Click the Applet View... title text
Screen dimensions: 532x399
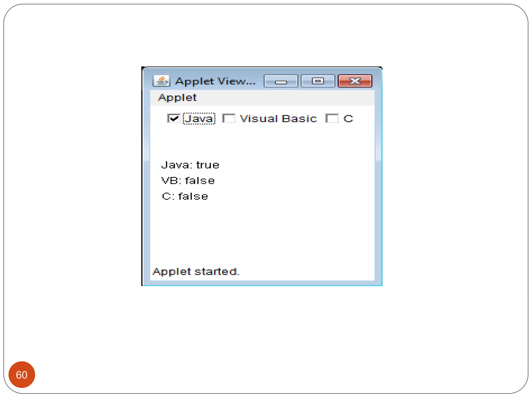pyautogui.click(x=215, y=81)
